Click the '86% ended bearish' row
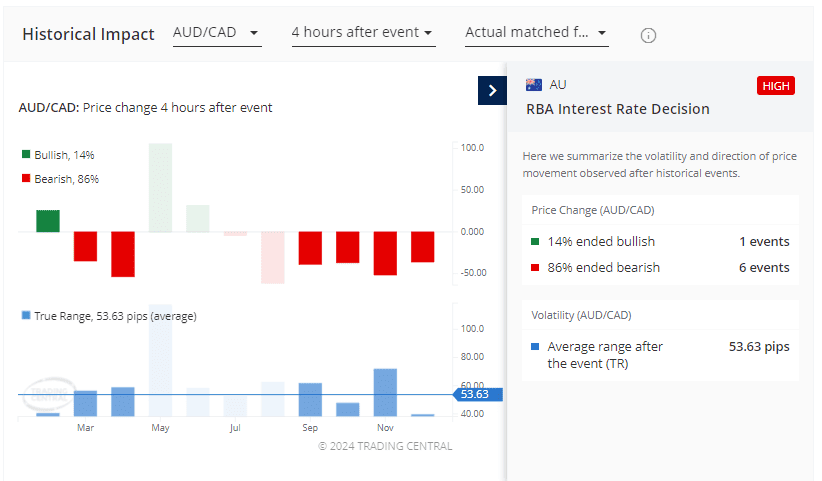Viewport: 822px width, 481px height. point(660,268)
